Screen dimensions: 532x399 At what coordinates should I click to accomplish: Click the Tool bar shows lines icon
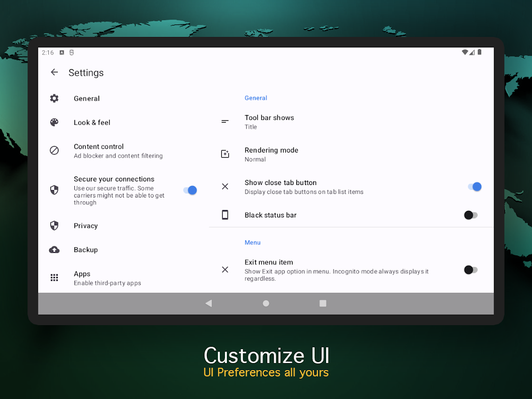point(225,122)
